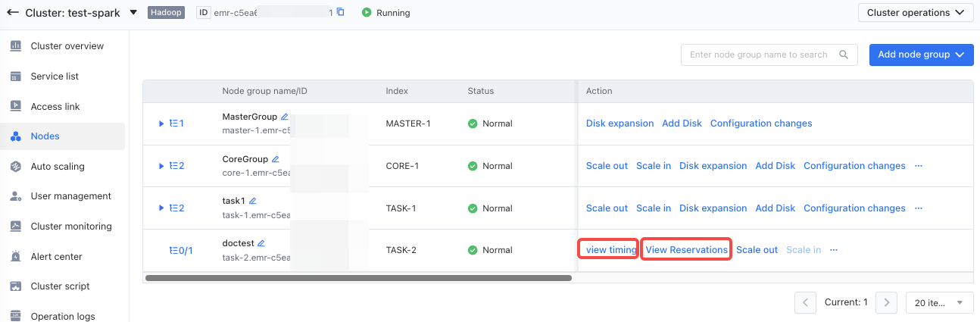Expand the MasterGroup row
Viewport: 980px width, 322px height.
pos(161,123)
